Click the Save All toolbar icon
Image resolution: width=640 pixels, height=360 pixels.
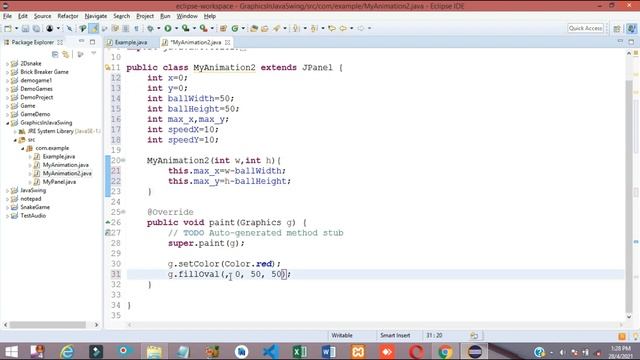(36, 28)
